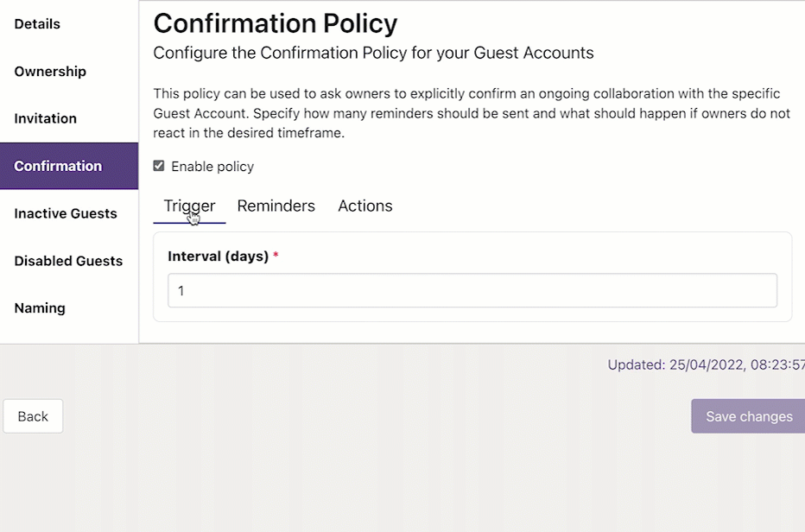This screenshot has width=805, height=532.
Task: Uncheck the Enable policy checkbox
Action: 159,166
